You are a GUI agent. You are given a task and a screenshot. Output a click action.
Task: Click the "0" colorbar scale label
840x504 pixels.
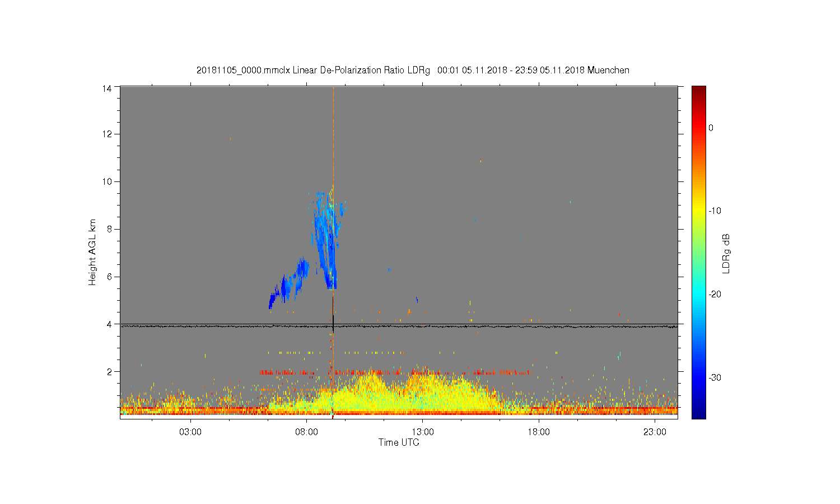(711, 128)
